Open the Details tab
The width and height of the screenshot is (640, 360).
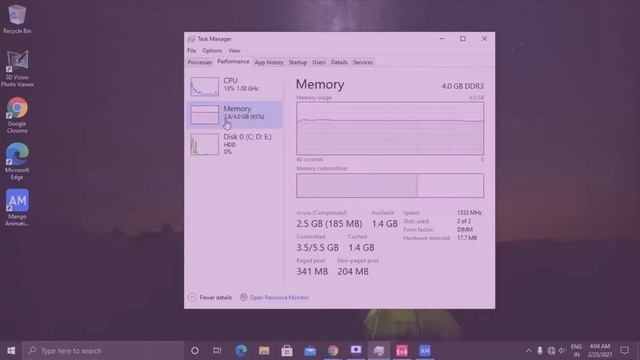(x=339, y=62)
